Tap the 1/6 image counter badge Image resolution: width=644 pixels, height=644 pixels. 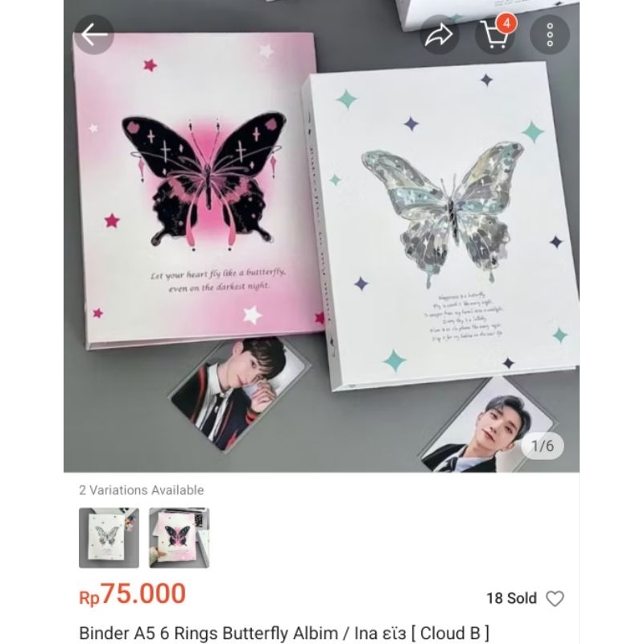(543, 446)
